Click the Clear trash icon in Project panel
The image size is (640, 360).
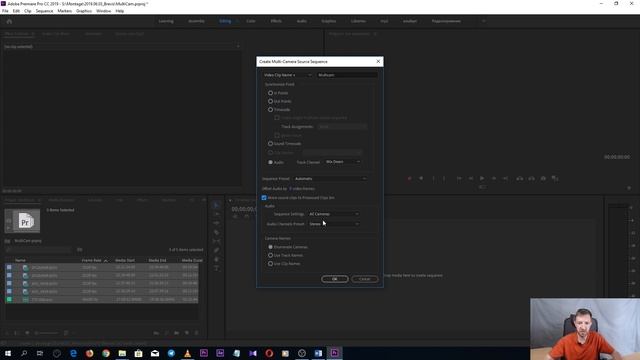pyautogui.click(x=197, y=333)
